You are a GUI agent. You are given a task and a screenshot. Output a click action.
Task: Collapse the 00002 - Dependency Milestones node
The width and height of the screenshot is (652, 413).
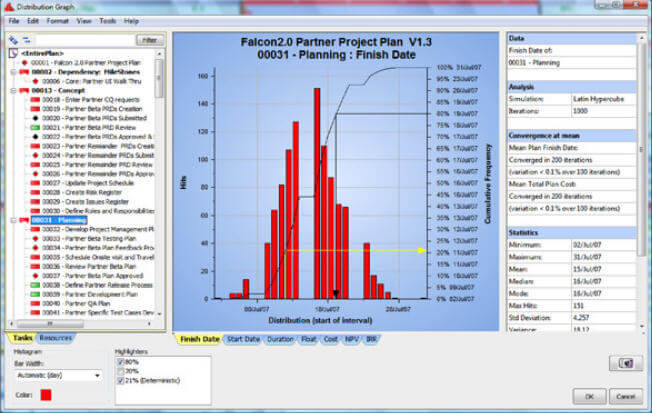[x=11, y=72]
